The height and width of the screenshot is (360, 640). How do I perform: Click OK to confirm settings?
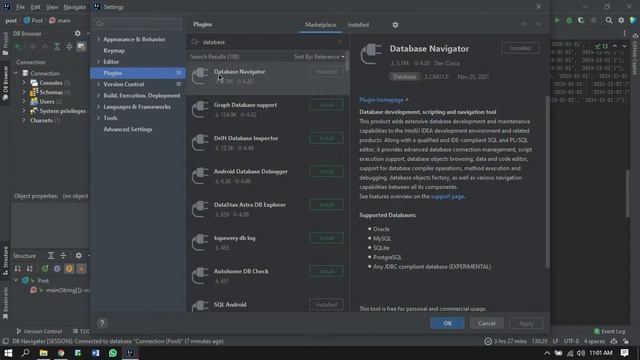(x=447, y=323)
